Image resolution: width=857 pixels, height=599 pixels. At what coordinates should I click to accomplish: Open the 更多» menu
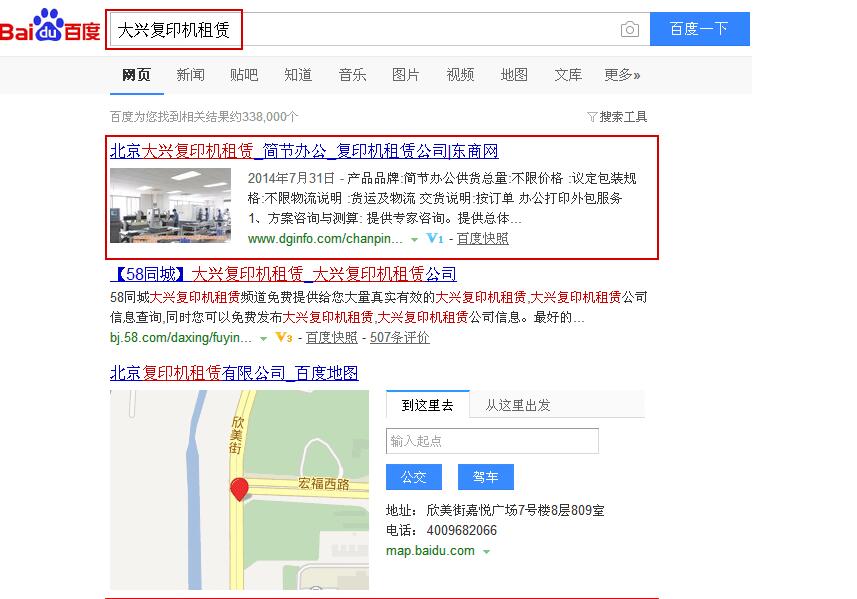pyautogui.click(x=622, y=75)
